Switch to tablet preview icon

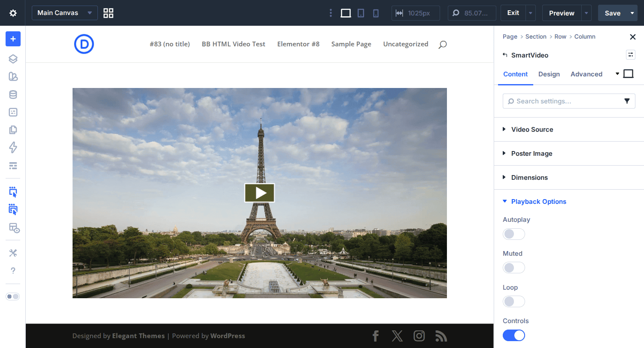[x=361, y=13]
